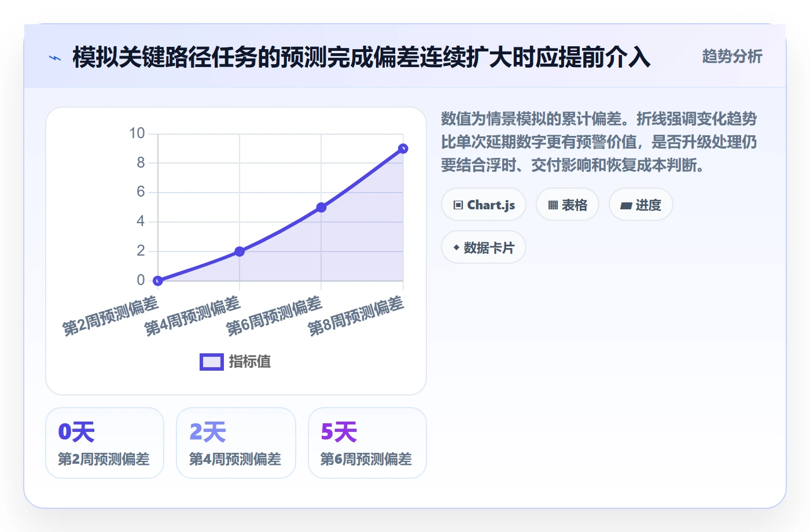Click the y-axis value 4
Viewport: 810px width, 532px height.
[141, 221]
